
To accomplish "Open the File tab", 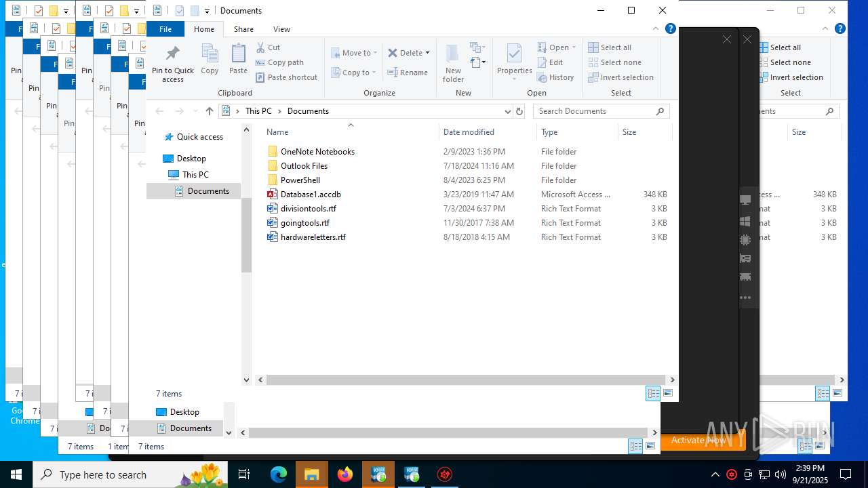I will tap(165, 29).
